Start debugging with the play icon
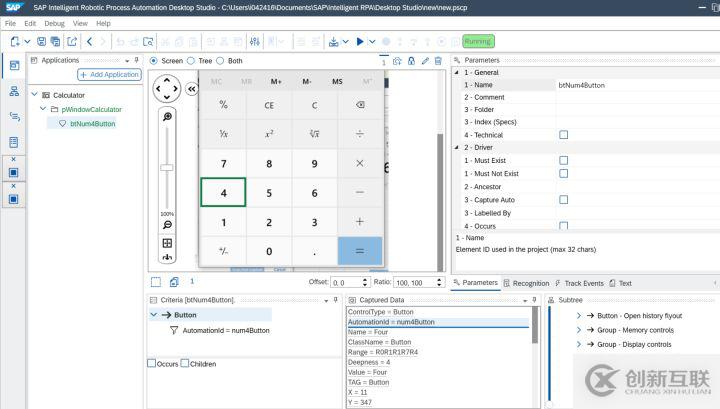 360,42
